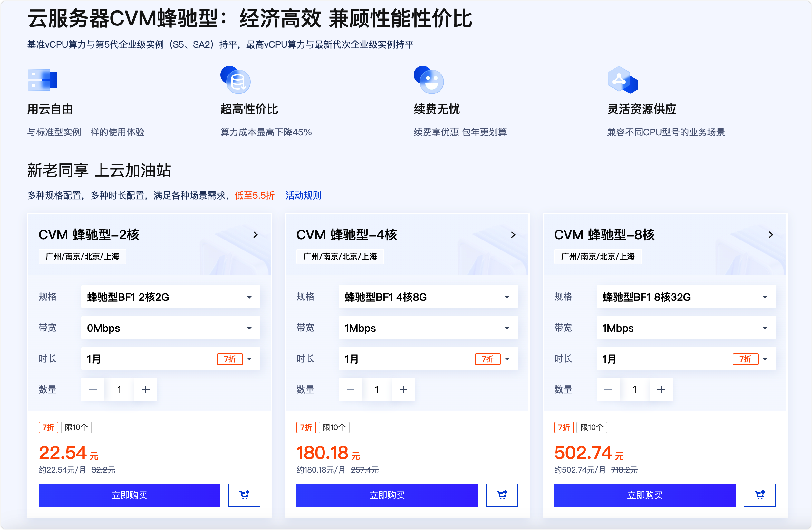Click the 续费无忧 smiley icon
Viewport: 812px width, 530px height.
[429, 80]
